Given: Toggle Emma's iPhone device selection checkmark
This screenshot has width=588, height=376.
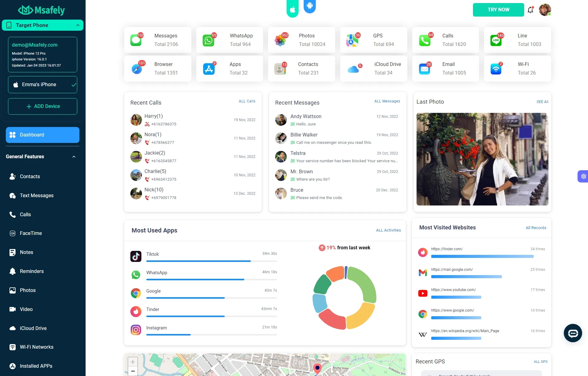Looking at the screenshot, I should click(x=74, y=85).
